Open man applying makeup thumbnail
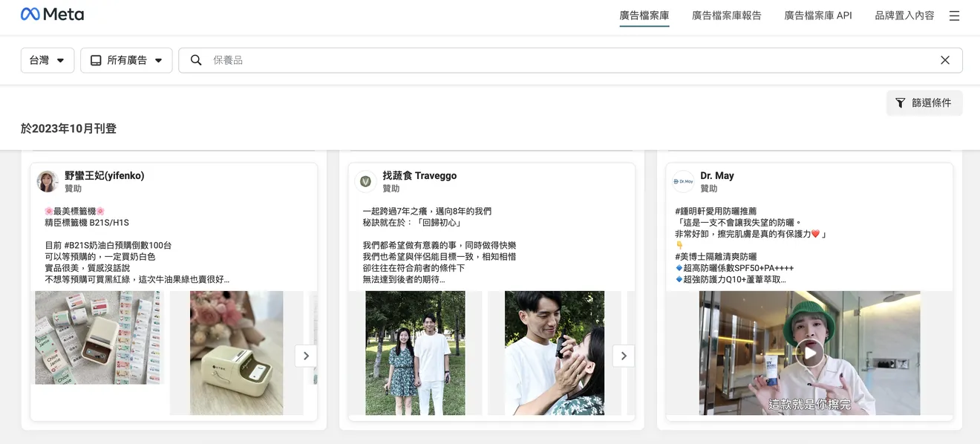The width and height of the screenshot is (980, 444). (x=555, y=353)
